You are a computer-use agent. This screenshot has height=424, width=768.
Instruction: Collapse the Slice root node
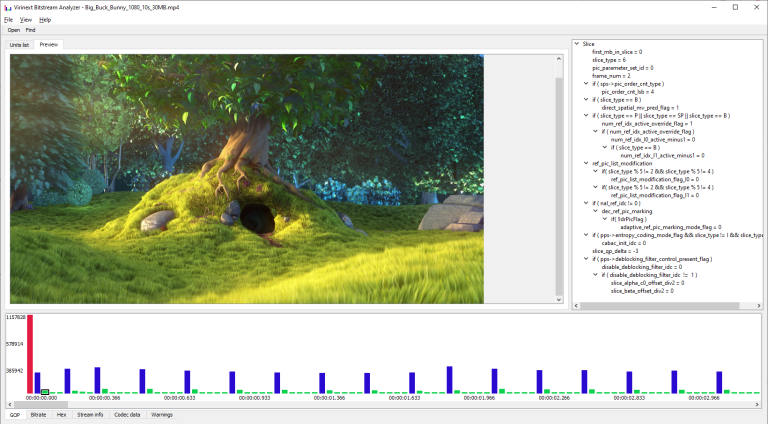(577, 44)
